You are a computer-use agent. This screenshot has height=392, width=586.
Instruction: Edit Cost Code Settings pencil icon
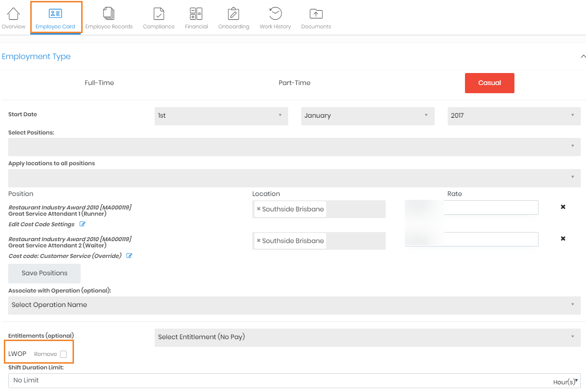pos(82,224)
